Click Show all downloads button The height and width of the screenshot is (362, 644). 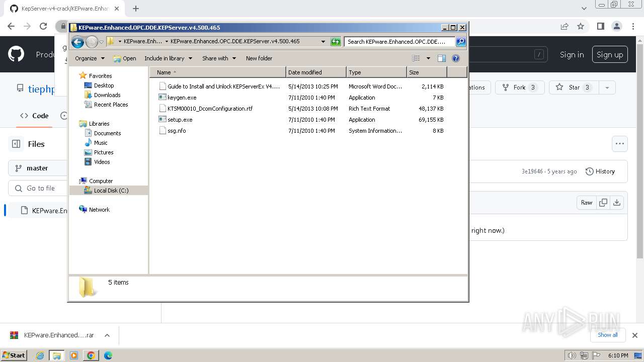(608, 335)
